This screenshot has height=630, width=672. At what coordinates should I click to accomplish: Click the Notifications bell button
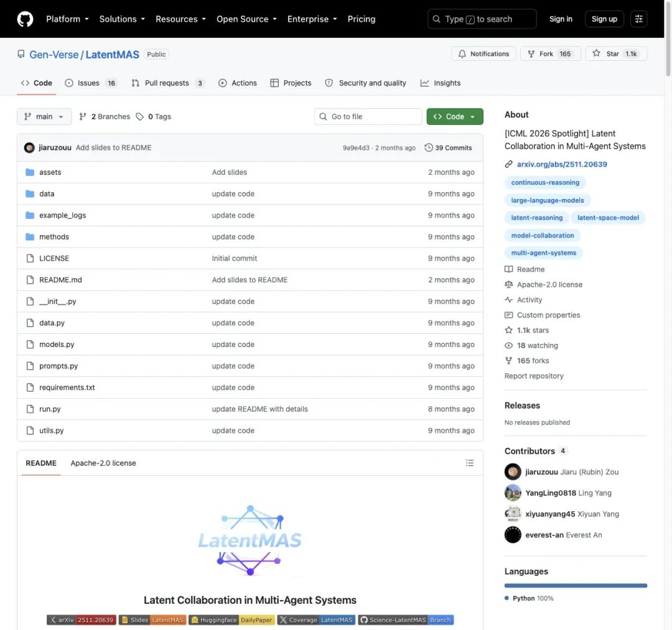(x=483, y=53)
